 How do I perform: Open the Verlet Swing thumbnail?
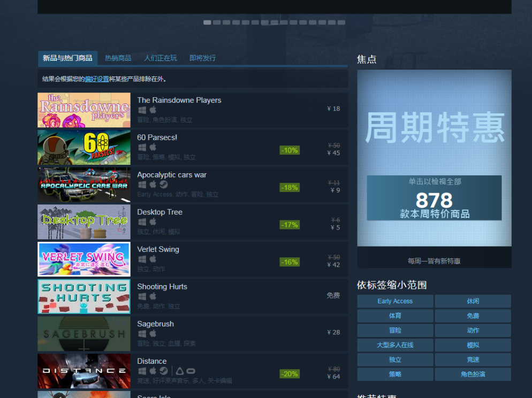pyautogui.click(x=84, y=259)
